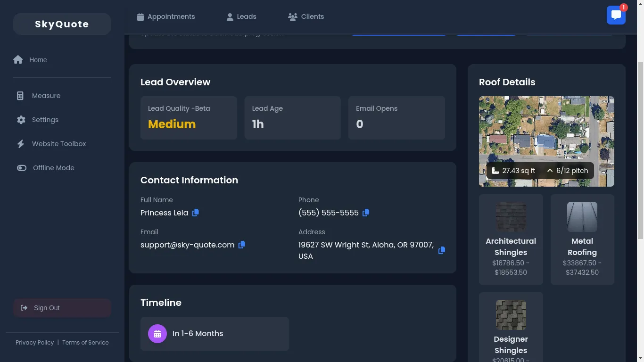Click the purple timeline calendar icon
This screenshot has height=362, width=644.
click(157, 334)
